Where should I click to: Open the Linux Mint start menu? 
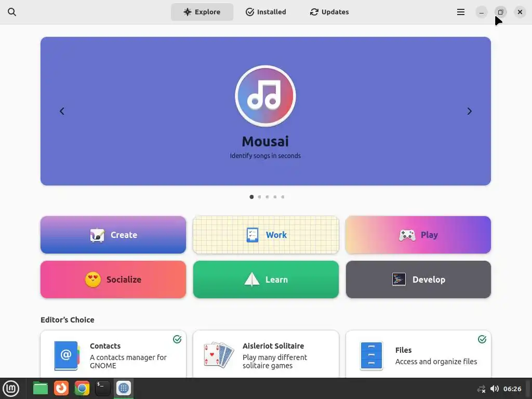click(11, 389)
